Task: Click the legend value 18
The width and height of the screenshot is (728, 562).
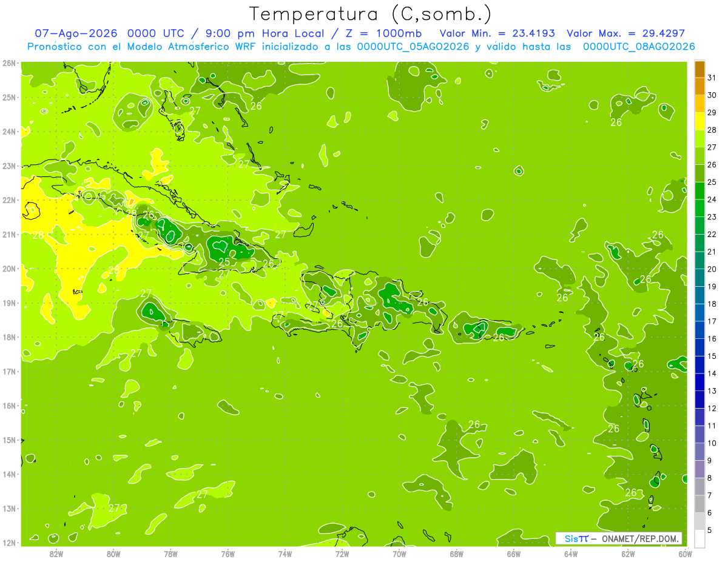Action: point(712,304)
